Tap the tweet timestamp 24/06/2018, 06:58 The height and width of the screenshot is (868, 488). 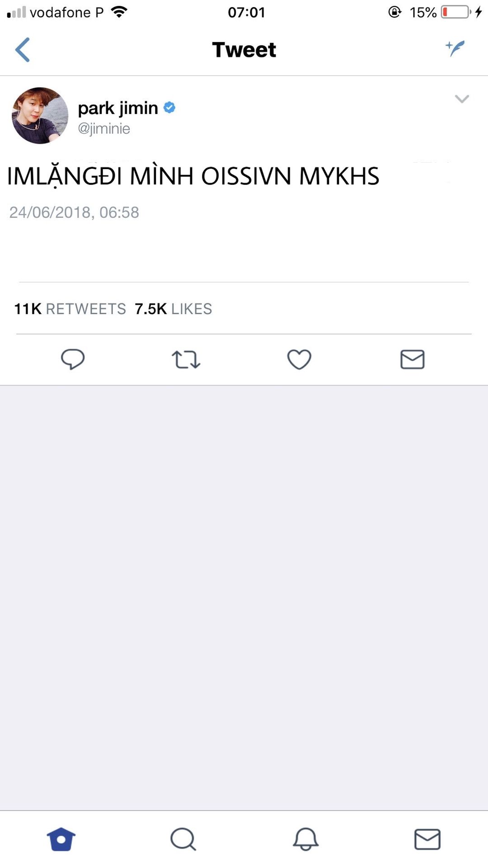(74, 212)
